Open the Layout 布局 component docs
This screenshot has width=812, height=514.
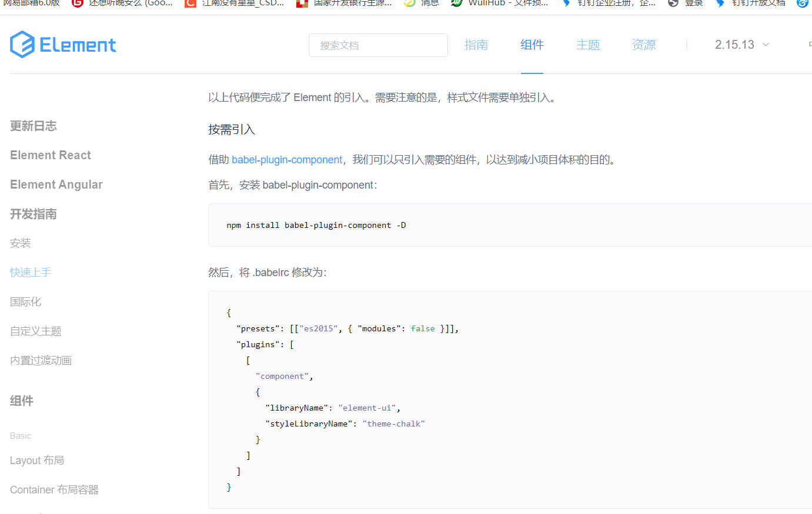click(x=37, y=460)
